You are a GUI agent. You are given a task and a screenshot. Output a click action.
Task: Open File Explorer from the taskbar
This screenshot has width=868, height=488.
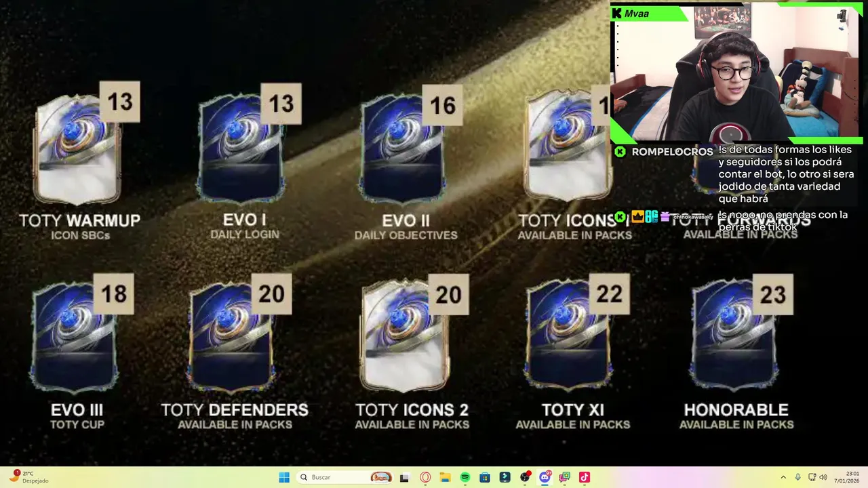click(445, 477)
